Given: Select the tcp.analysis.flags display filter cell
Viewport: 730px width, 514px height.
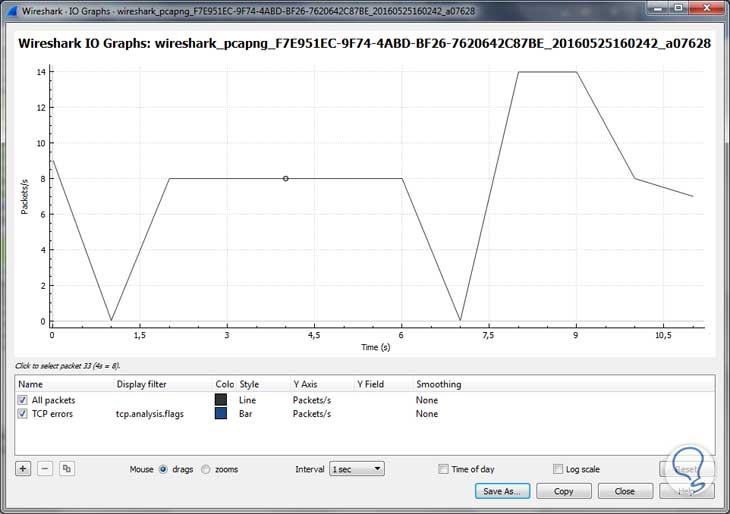Looking at the screenshot, I should (x=150, y=413).
